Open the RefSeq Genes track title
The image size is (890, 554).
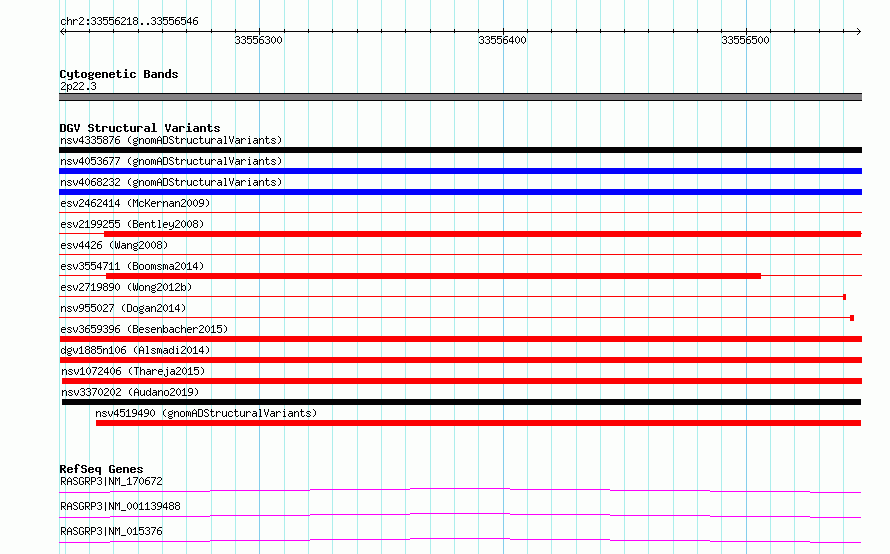(x=102, y=469)
